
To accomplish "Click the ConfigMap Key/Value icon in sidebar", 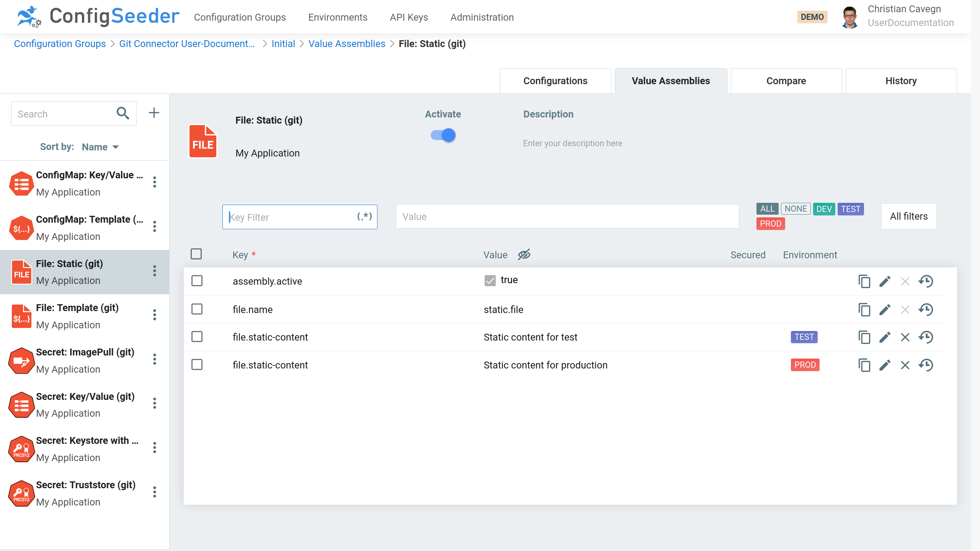I will pos(21,183).
